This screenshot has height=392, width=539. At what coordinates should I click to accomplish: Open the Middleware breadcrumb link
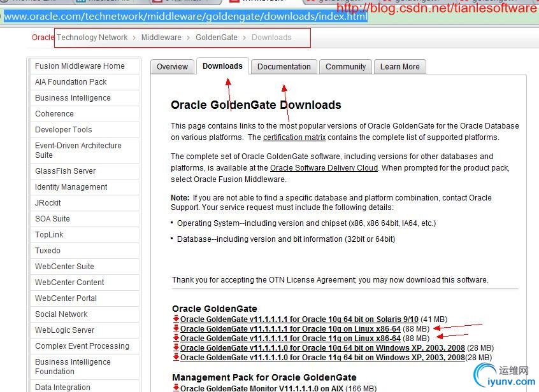point(161,38)
